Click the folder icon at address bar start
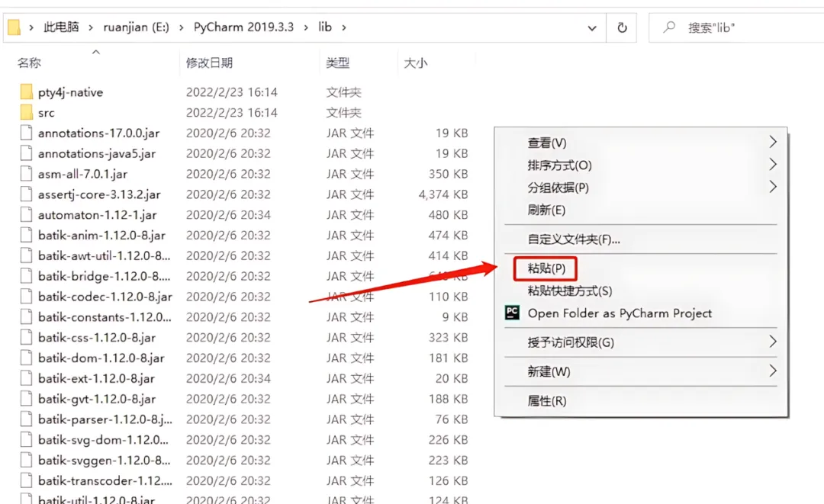The height and width of the screenshot is (504, 824). 14,27
